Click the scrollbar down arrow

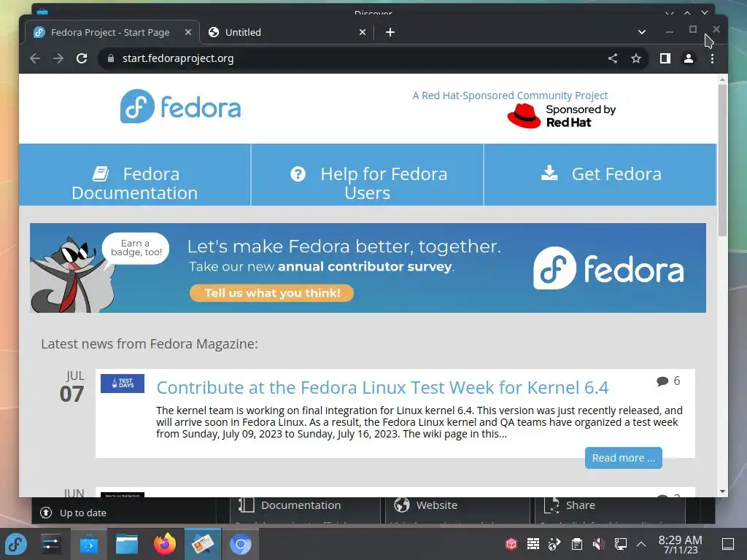(723, 491)
